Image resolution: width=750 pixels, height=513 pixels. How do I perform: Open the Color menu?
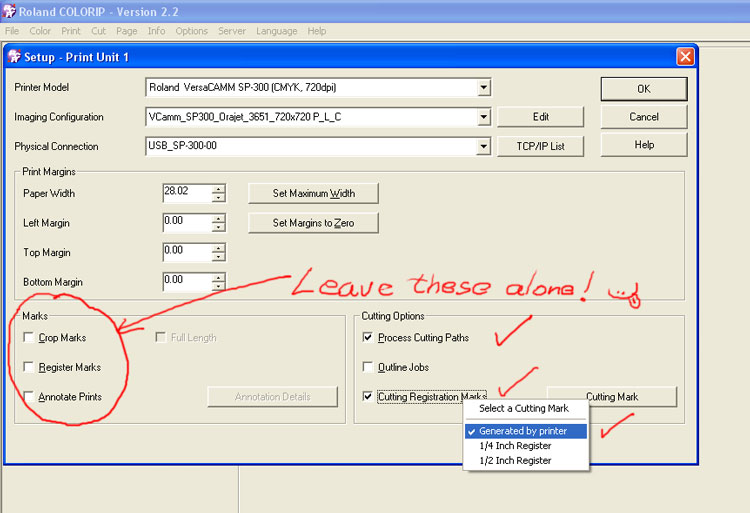(x=40, y=31)
